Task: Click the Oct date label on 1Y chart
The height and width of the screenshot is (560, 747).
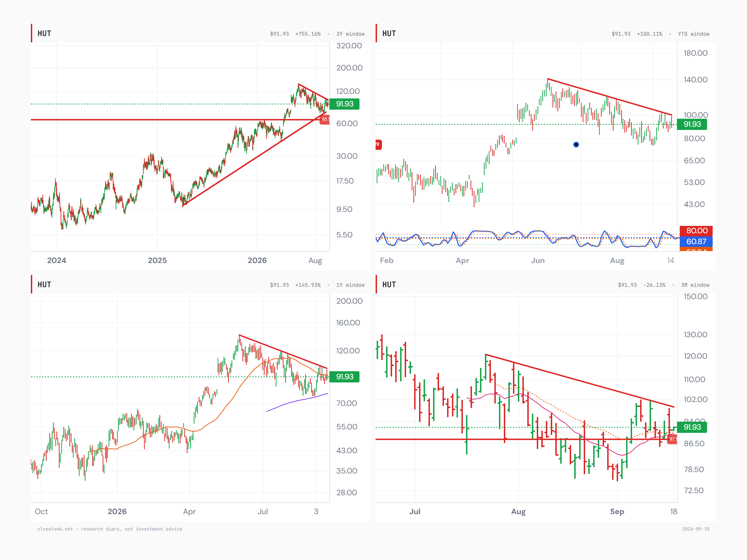Action: [x=41, y=512]
